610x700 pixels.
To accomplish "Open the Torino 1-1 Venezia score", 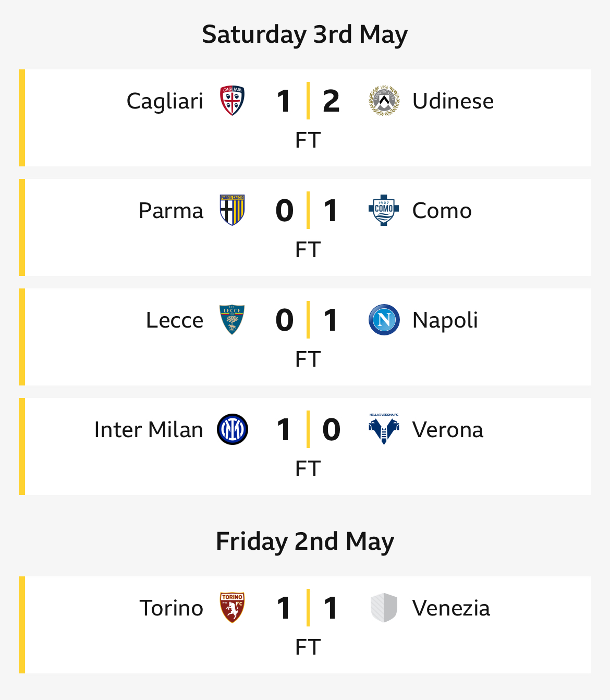I will pyautogui.click(x=308, y=608).
